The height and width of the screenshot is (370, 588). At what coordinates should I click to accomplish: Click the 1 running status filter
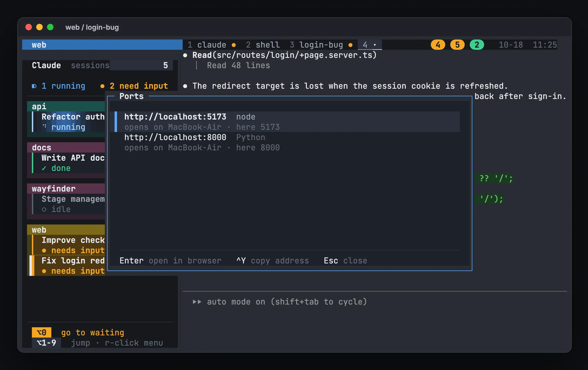58,86
